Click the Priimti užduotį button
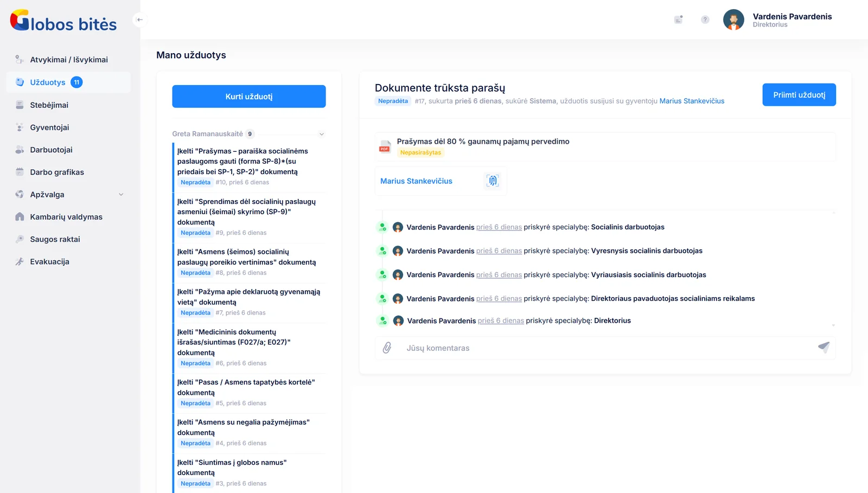Viewport: 868px width, 493px height. (799, 95)
